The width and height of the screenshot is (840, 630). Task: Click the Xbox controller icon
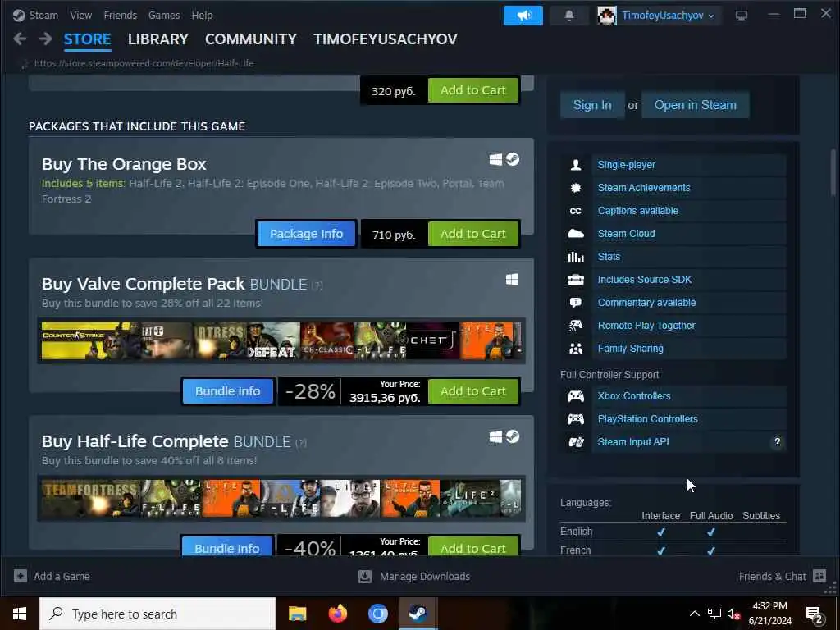[x=576, y=396]
